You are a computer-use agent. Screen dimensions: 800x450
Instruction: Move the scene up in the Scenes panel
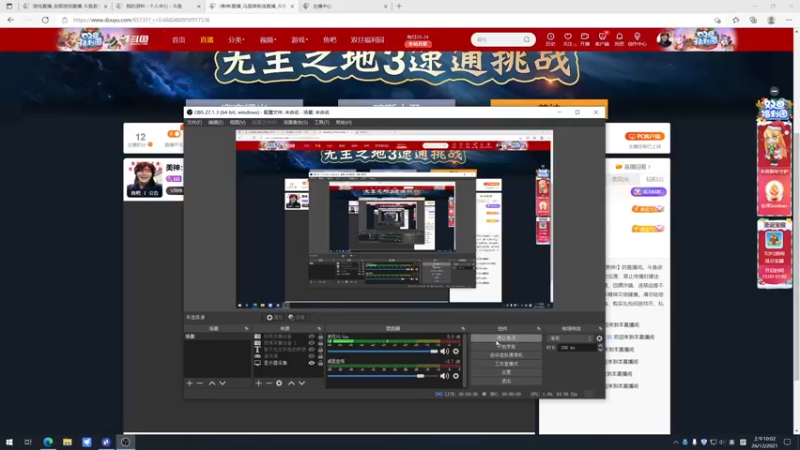pyautogui.click(x=212, y=383)
